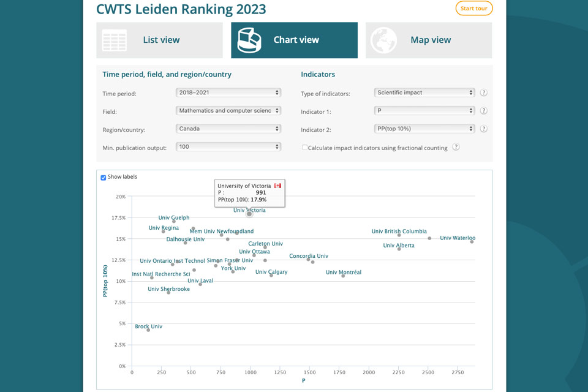Click the Univ Ottawa label
The width and height of the screenshot is (588, 392).
click(254, 252)
